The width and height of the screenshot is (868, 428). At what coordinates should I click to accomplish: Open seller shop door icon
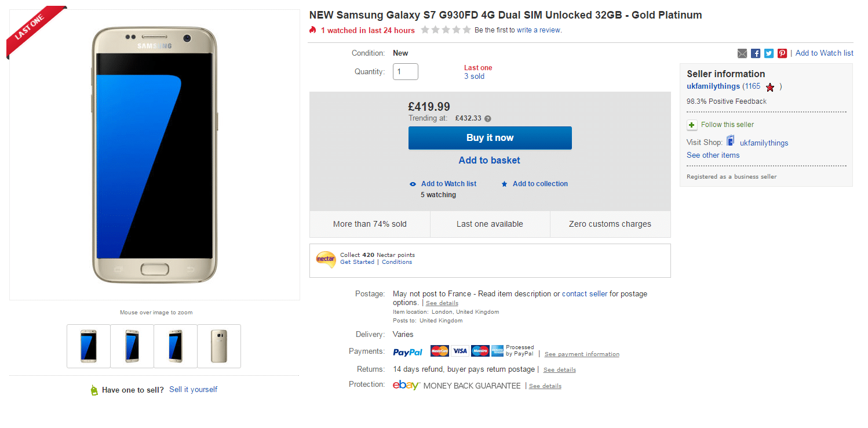coord(731,140)
